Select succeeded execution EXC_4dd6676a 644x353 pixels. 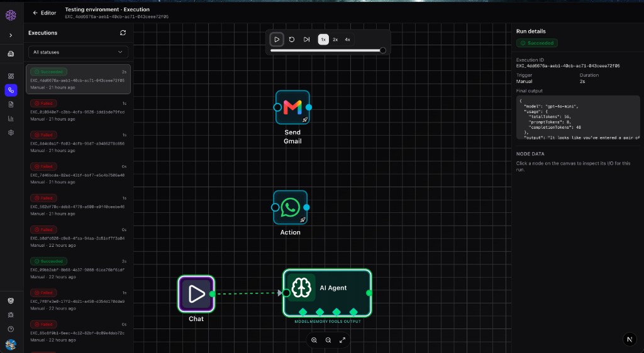pos(78,79)
